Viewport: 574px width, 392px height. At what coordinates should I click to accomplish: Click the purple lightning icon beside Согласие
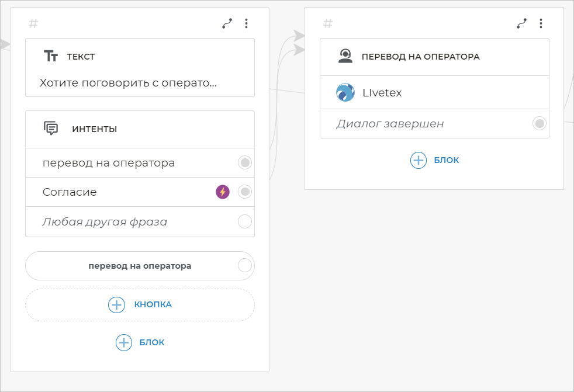(x=223, y=192)
